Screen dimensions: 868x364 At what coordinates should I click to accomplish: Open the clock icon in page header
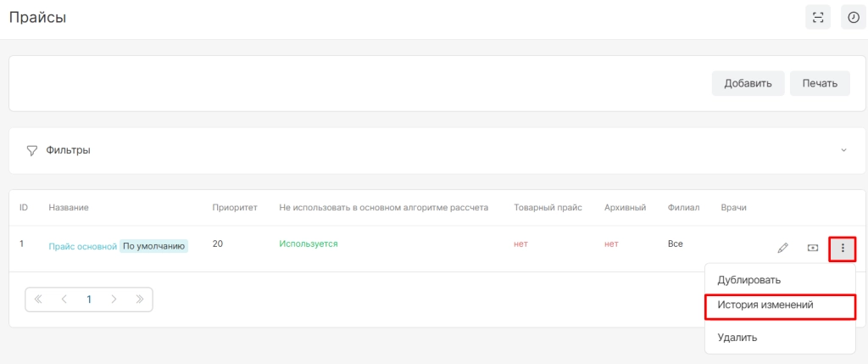point(853,17)
